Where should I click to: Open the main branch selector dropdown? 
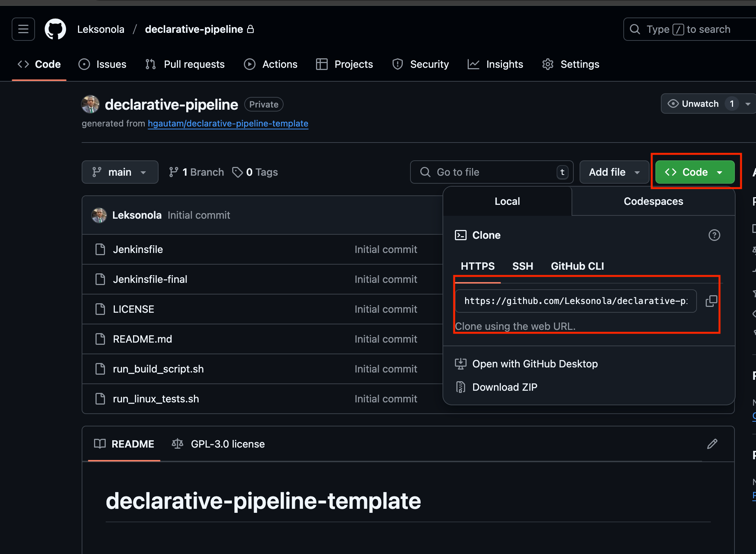tap(120, 172)
